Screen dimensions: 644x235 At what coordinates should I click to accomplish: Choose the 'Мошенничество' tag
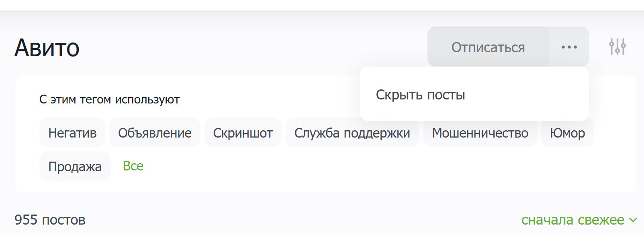pos(480,133)
